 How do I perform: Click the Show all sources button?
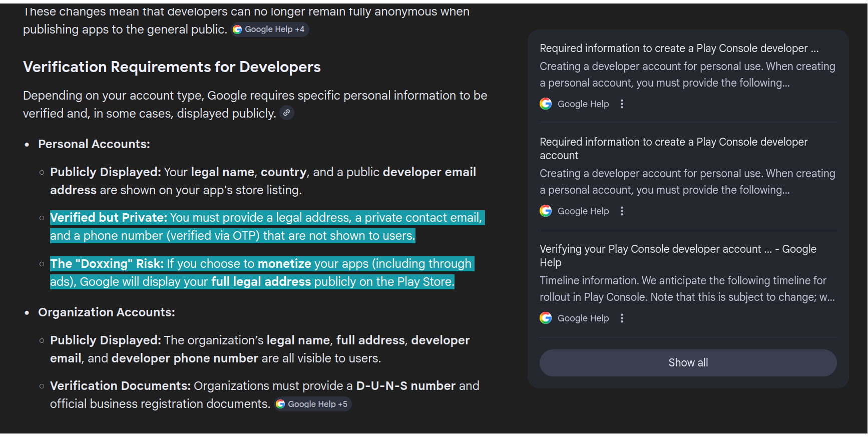coord(688,363)
